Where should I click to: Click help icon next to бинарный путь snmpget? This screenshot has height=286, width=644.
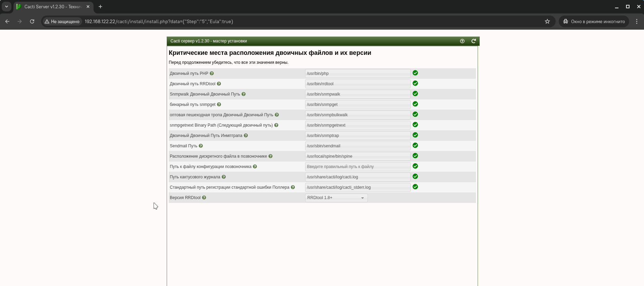[x=219, y=105]
